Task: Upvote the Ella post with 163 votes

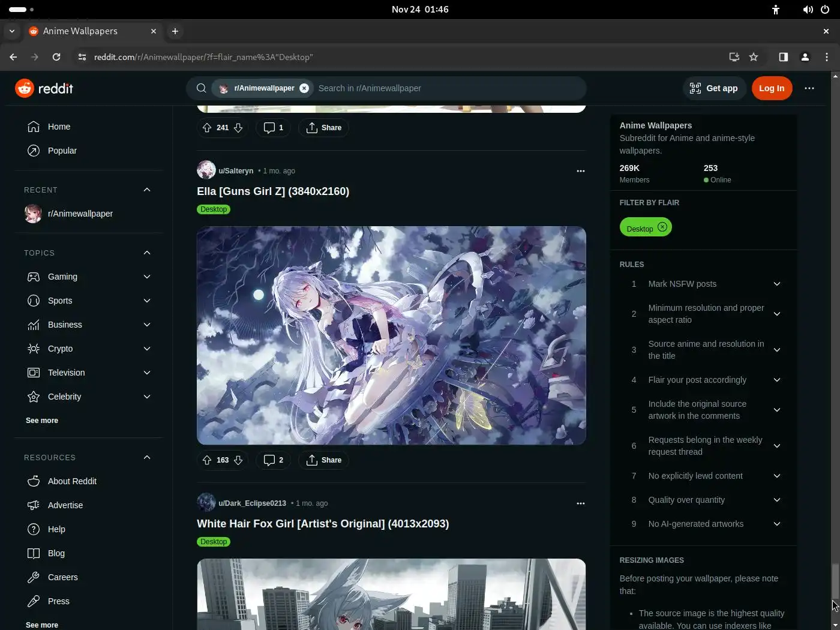Action: pos(207,460)
